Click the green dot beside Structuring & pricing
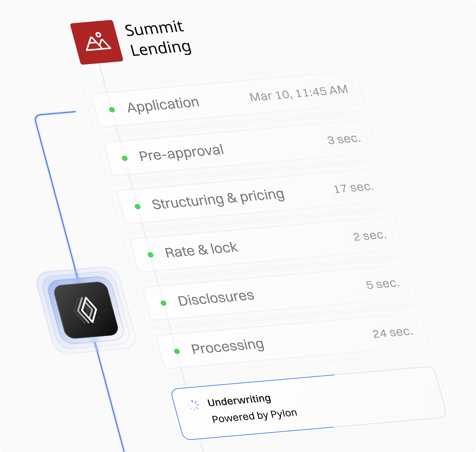This screenshot has height=452, width=476. [138, 207]
